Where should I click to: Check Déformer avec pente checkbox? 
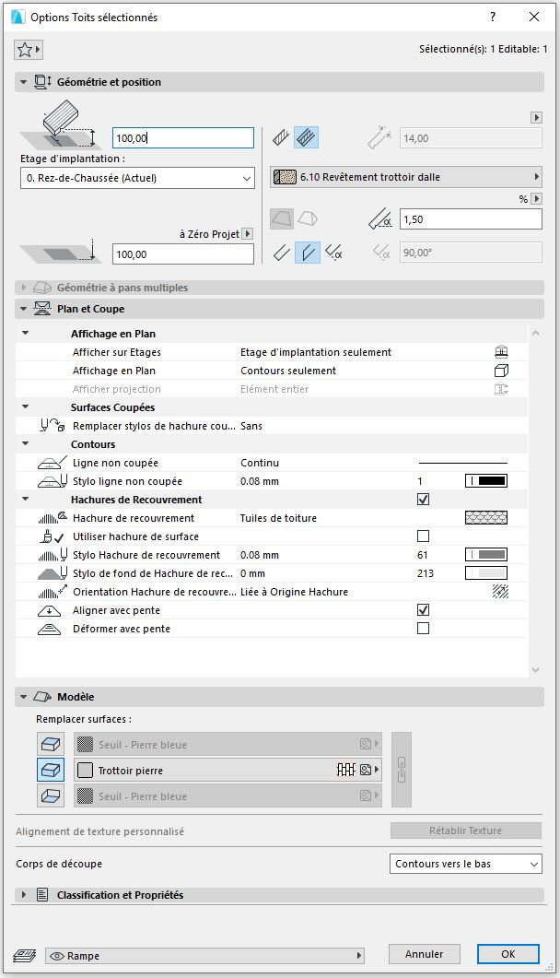[x=423, y=629]
